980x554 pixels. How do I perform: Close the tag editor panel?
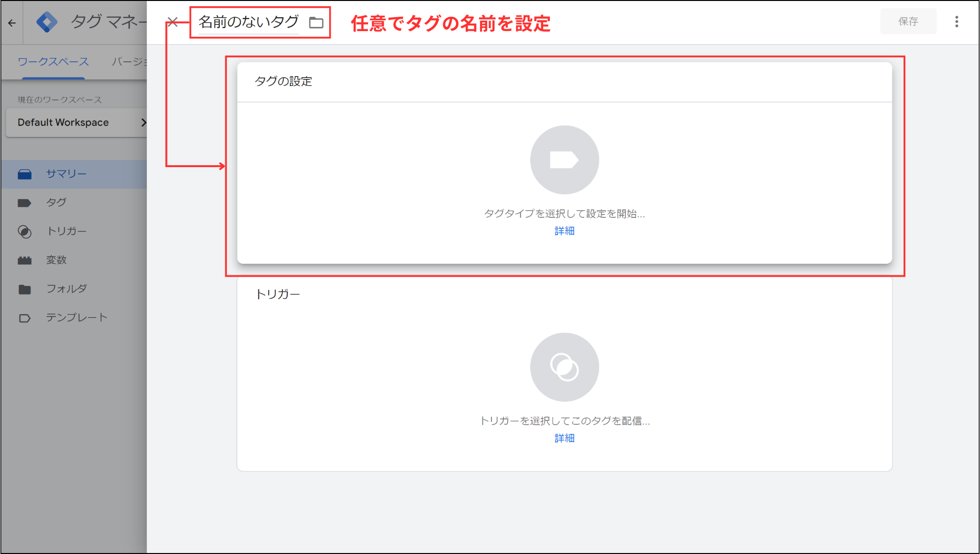click(x=173, y=22)
